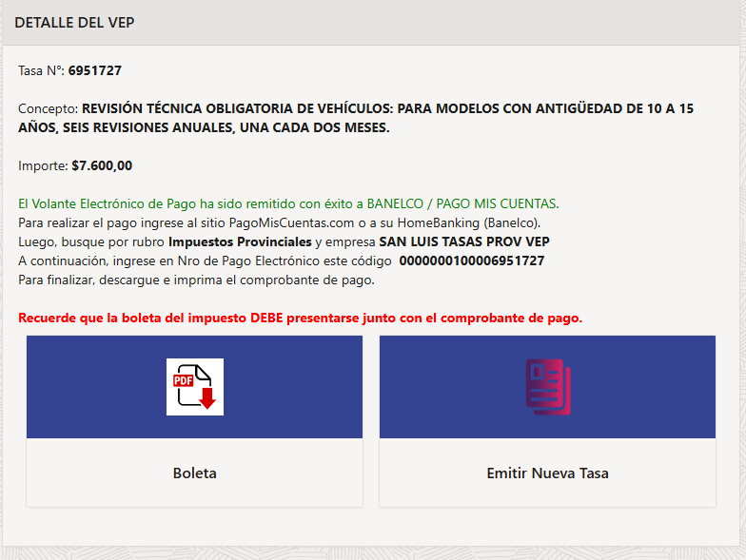Click the green BANELCO success message
This screenshot has width=746, height=560.
click(288, 203)
